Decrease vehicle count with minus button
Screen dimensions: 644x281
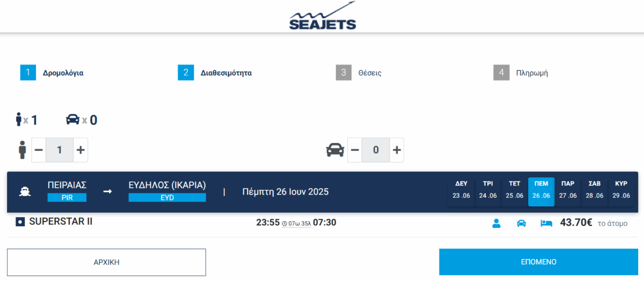click(355, 150)
